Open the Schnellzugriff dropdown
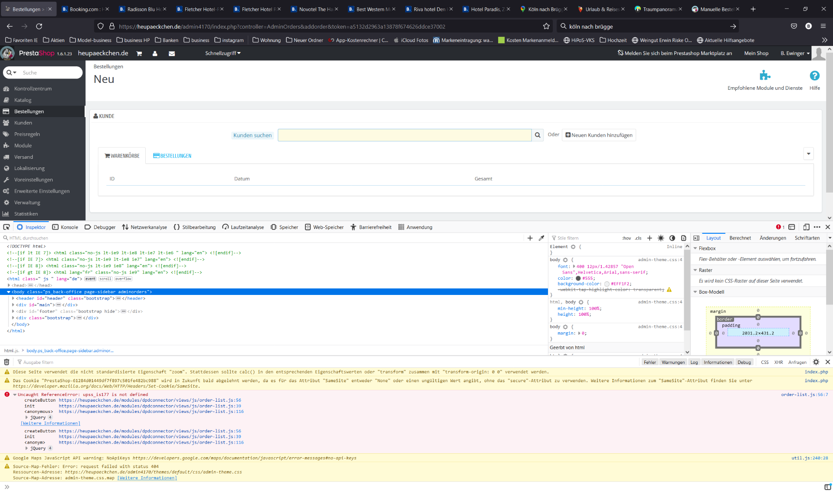This screenshot has height=504, width=833. click(x=223, y=53)
